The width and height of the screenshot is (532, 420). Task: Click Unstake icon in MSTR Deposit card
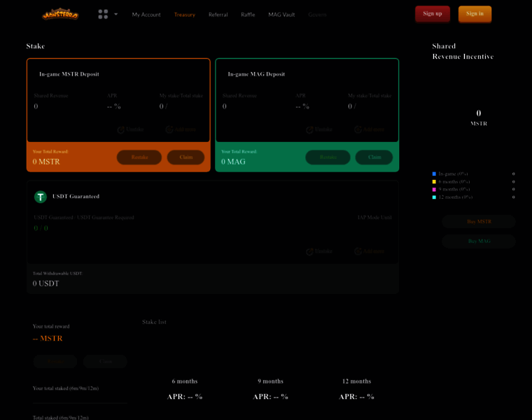[x=121, y=130]
